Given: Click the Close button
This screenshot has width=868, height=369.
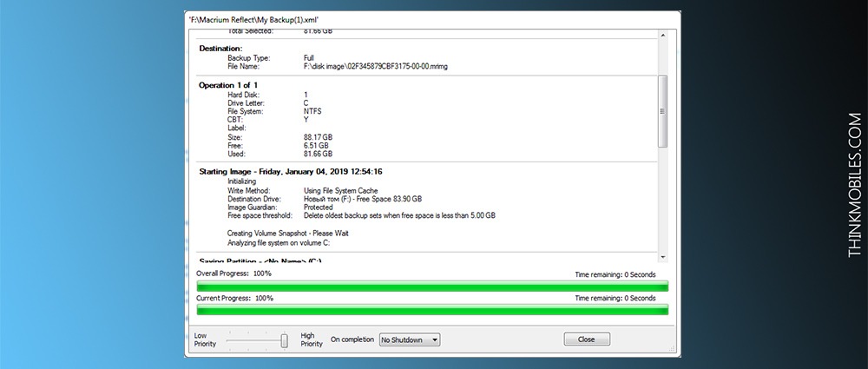Looking at the screenshot, I should point(587,339).
